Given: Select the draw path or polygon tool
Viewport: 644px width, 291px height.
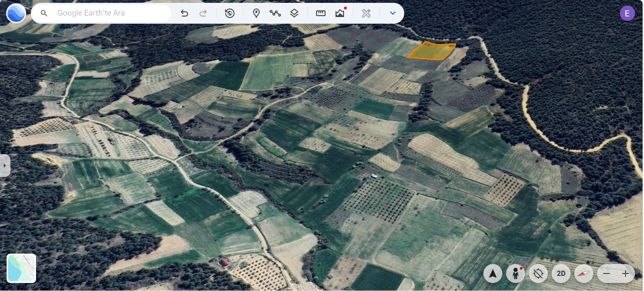Looking at the screenshot, I should coord(275,13).
